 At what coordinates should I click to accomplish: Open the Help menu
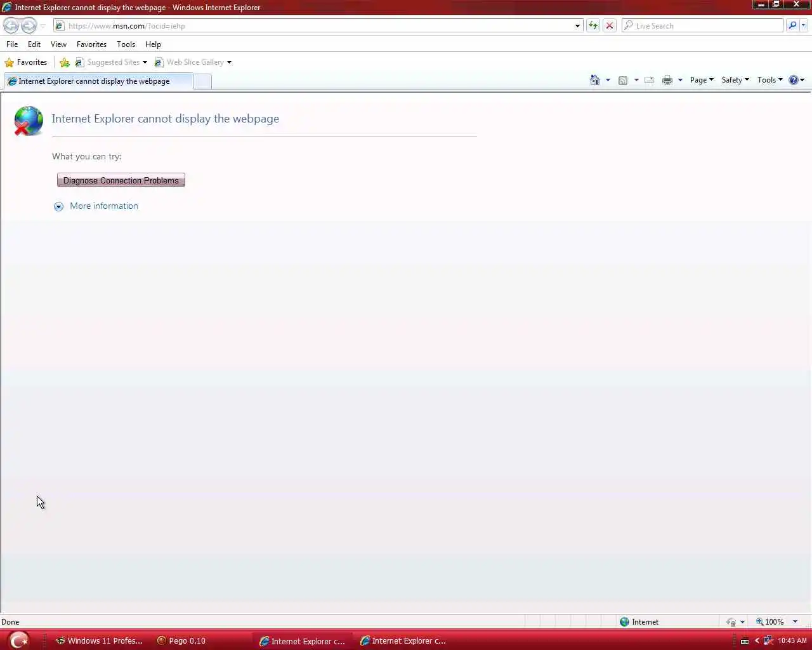pyautogui.click(x=153, y=44)
